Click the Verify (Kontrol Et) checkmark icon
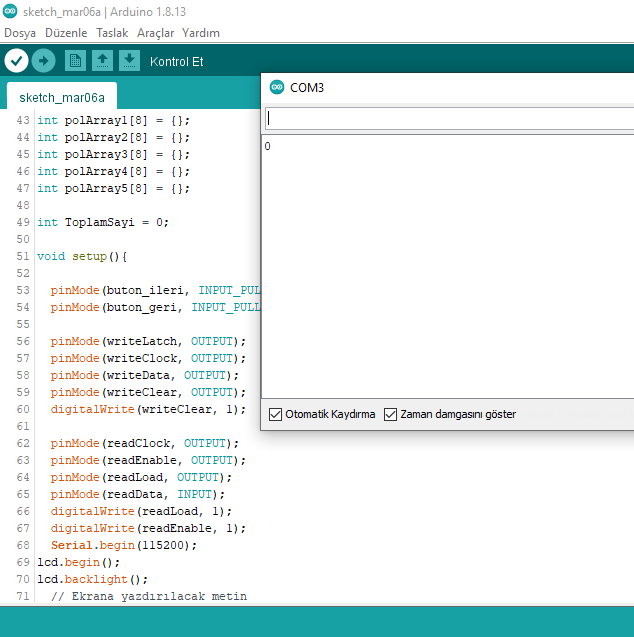The height and width of the screenshot is (637, 634). [x=16, y=61]
